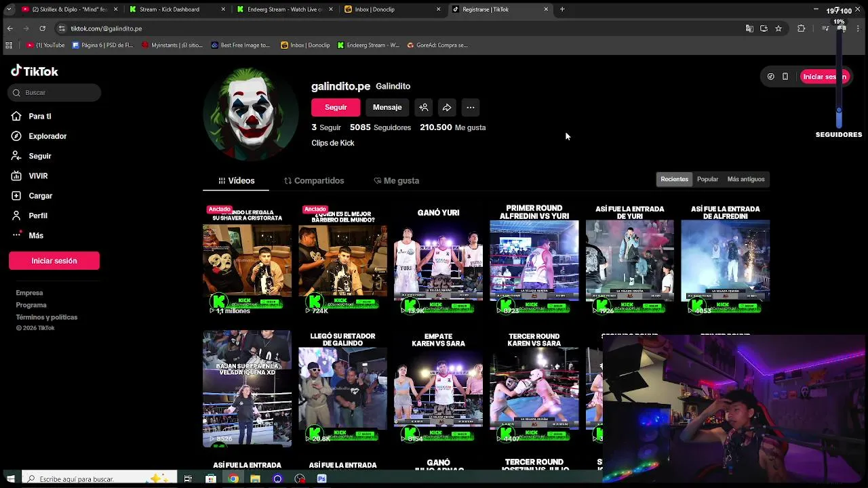Viewport: 868px width, 488px height.
Task: Sort videos by Popular
Action: [x=707, y=179]
